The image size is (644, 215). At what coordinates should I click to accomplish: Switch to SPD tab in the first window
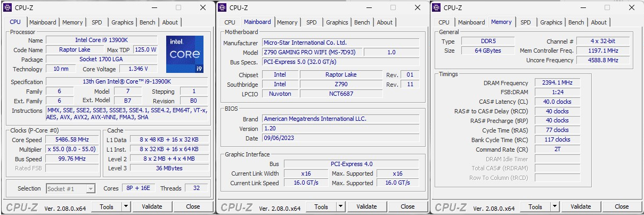pyautogui.click(x=97, y=22)
